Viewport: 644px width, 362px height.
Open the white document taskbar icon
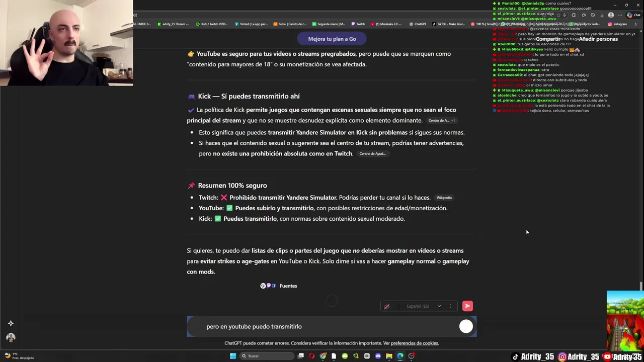click(x=334, y=356)
